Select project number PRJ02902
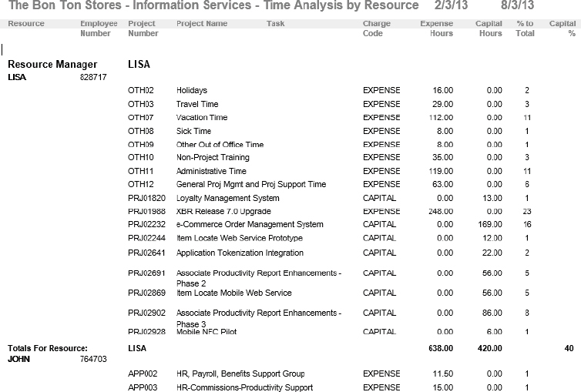This screenshot has height=392, width=581. point(146,313)
